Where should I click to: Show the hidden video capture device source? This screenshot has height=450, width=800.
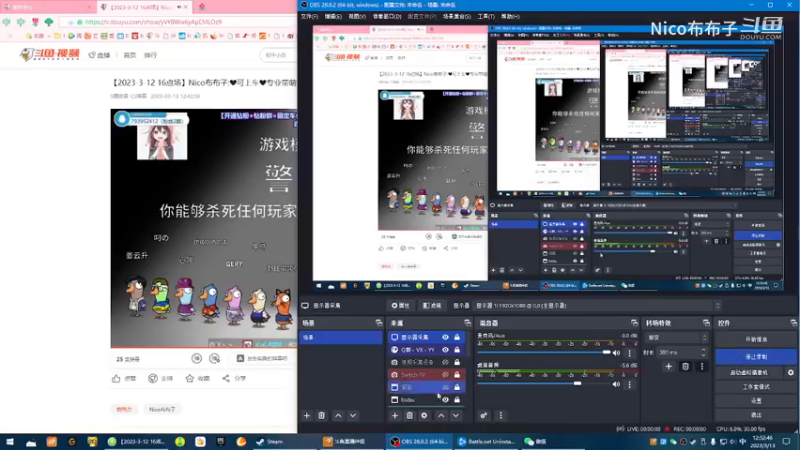[x=445, y=362]
